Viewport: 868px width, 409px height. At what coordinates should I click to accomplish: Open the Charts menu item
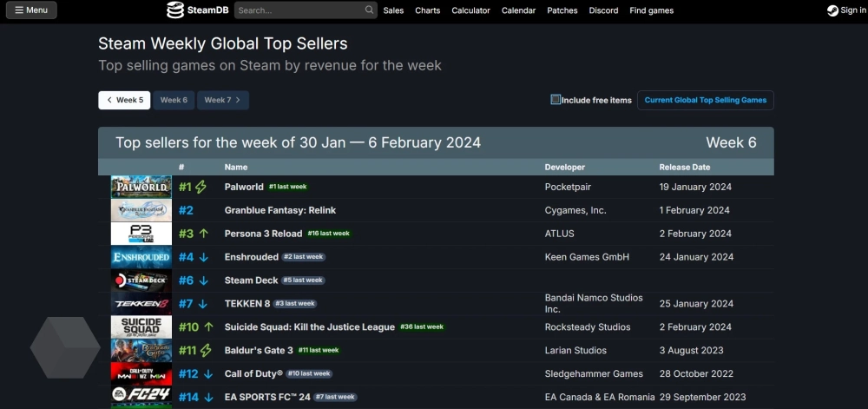tap(427, 10)
